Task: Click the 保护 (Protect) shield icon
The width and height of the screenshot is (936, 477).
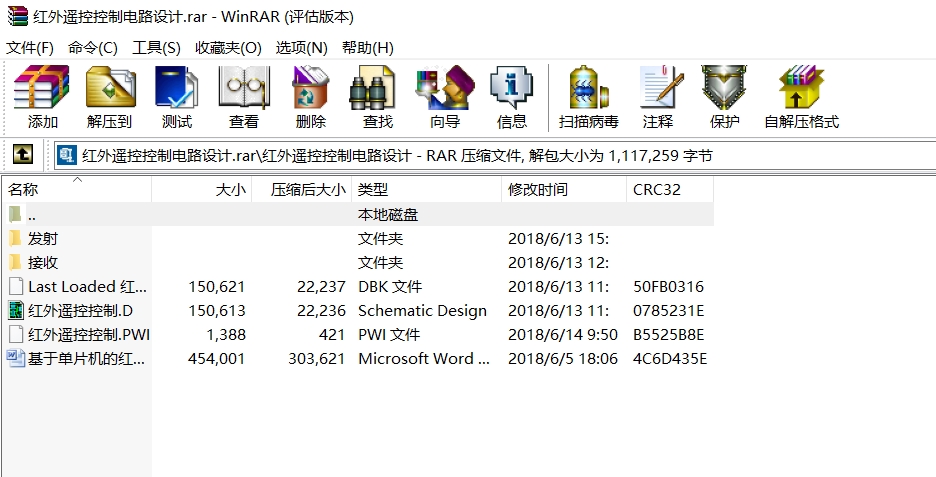Action: point(724,87)
